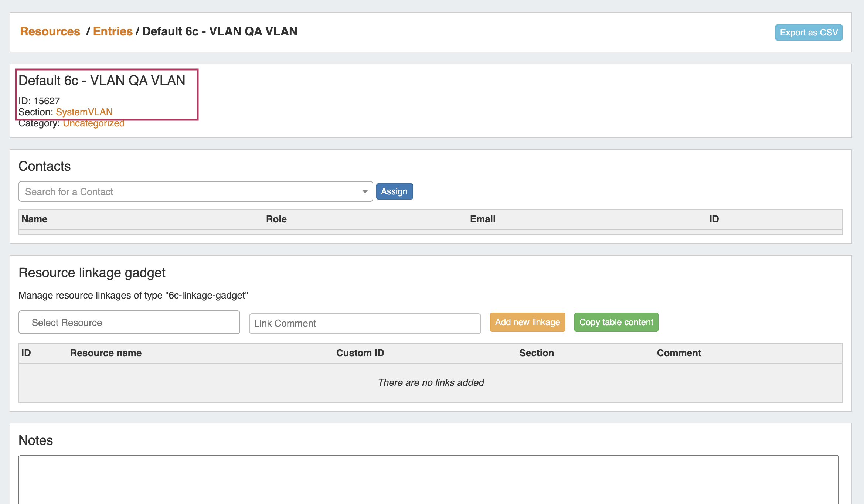Click the Role column header
Viewport: 864px width, 504px height.
coord(276,219)
